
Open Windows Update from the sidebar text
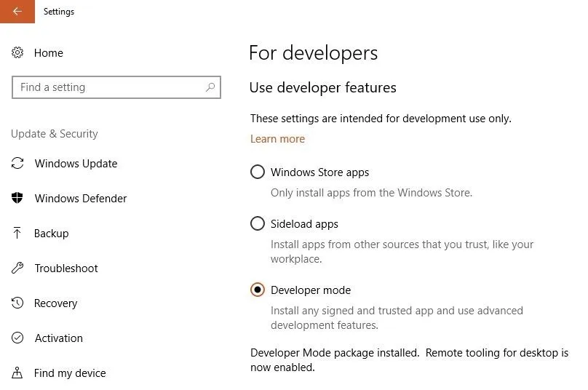[x=76, y=164]
